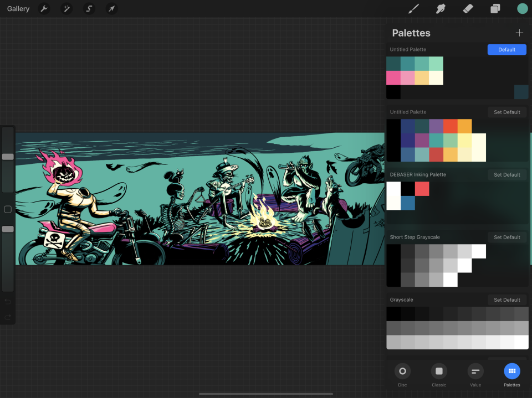Add a new palette with plus icon
This screenshot has width=532, height=398.
coord(519,33)
